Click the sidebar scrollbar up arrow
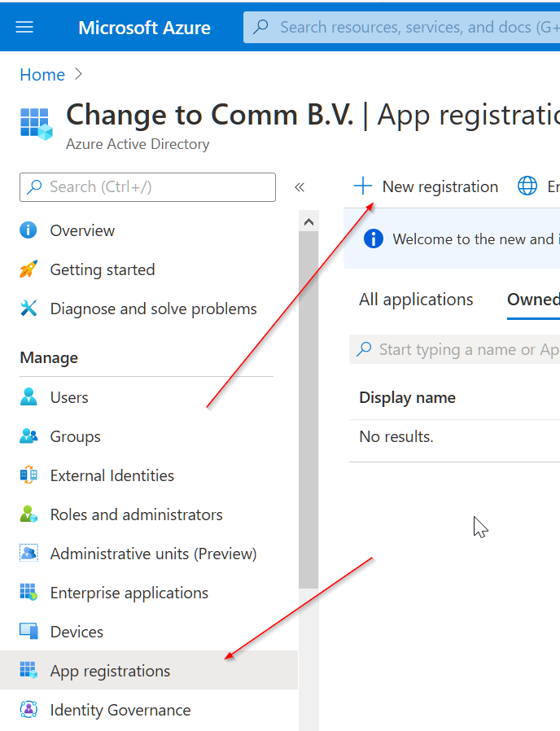 click(x=308, y=222)
